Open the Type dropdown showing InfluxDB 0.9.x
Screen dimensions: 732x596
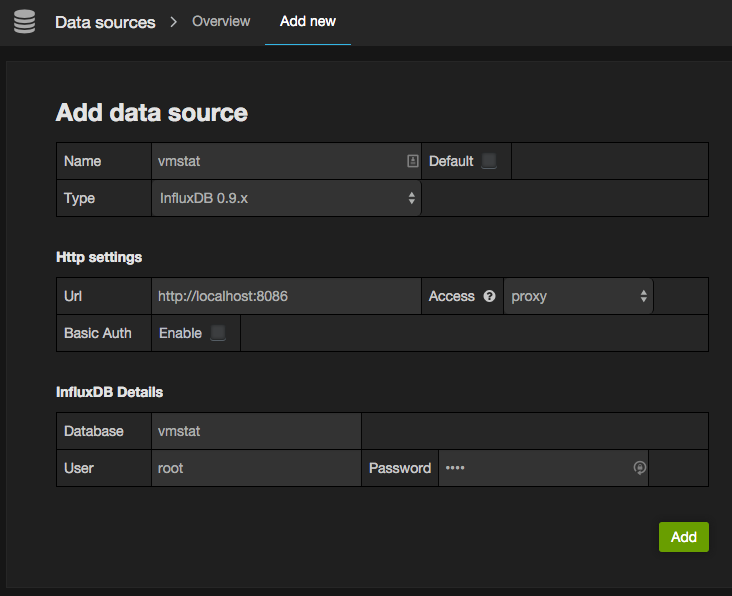click(287, 198)
